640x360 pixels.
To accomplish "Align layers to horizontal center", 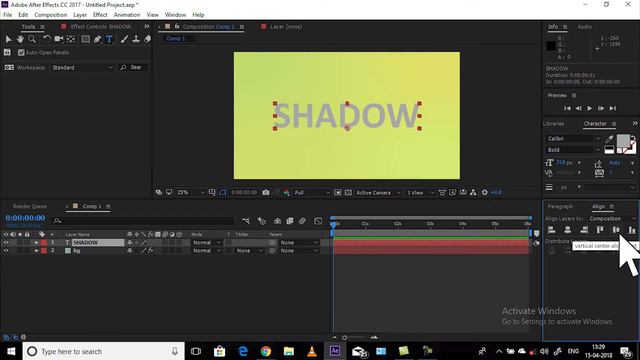I will 567,230.
